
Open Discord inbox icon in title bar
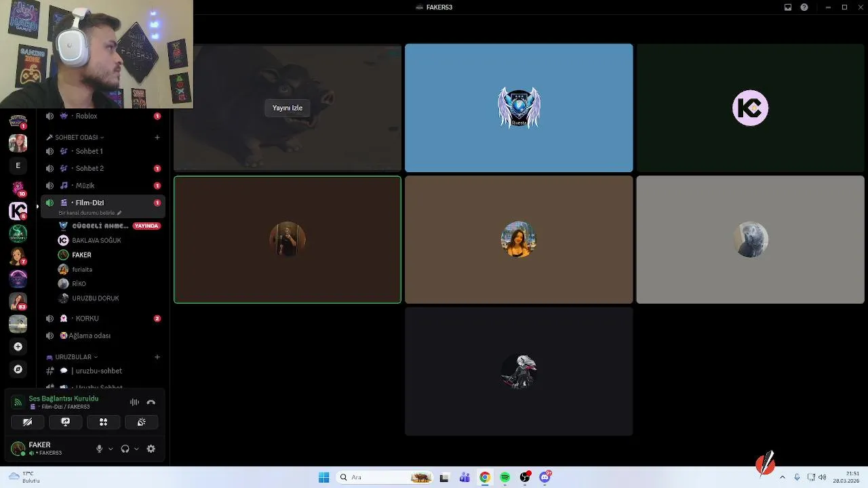pos(788,7)
